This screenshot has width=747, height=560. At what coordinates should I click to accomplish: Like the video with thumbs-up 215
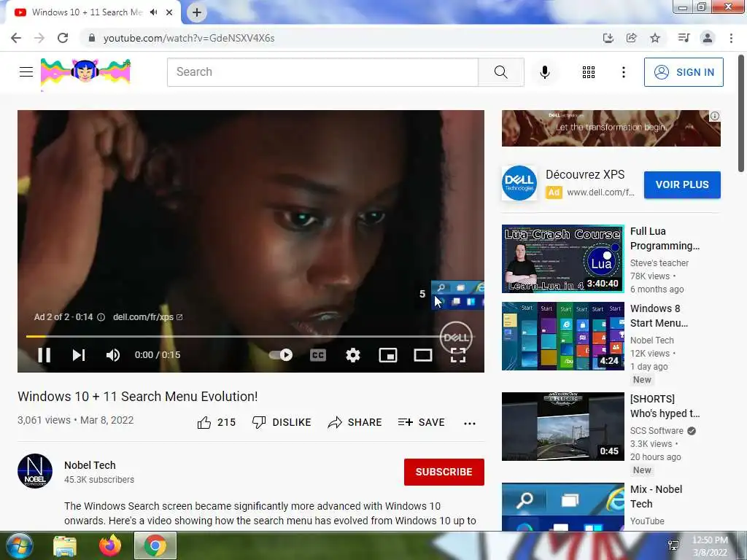[x=217, y=422]
